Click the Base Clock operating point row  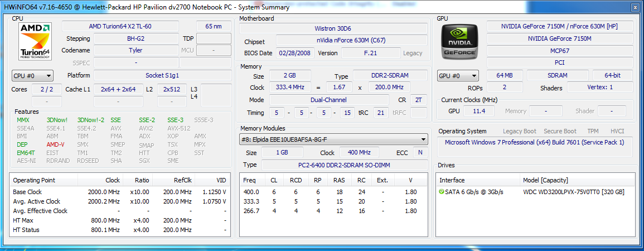point(119,192)
